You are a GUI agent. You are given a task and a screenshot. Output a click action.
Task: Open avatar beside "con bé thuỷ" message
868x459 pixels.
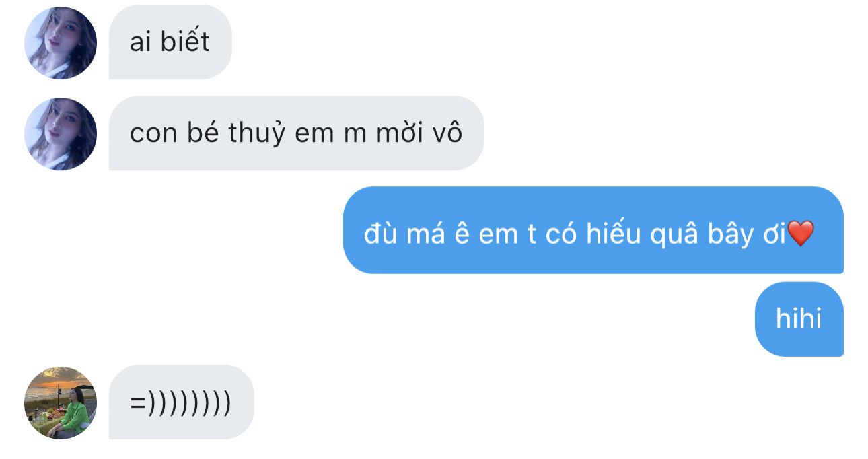tap(61, 133)
